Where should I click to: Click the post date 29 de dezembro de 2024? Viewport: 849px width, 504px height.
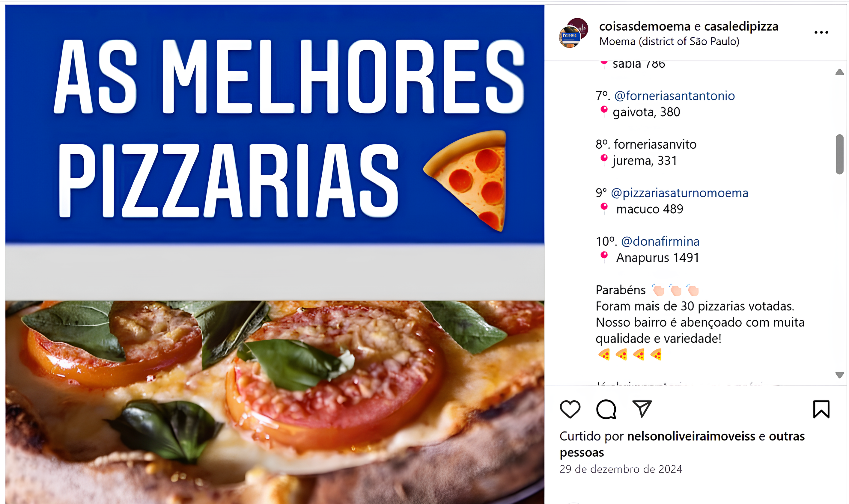(x=620, y=469)
